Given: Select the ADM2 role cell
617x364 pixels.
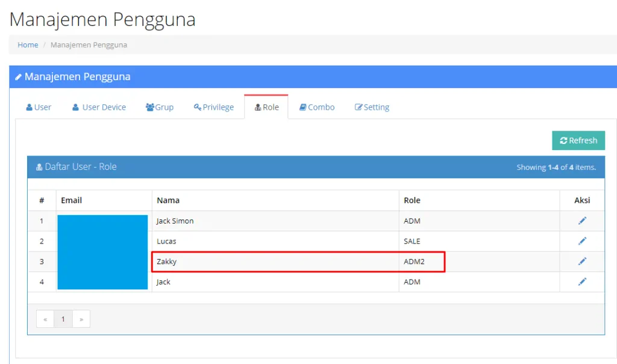Looking at the screenshot, I should click(x=479, y=262).
